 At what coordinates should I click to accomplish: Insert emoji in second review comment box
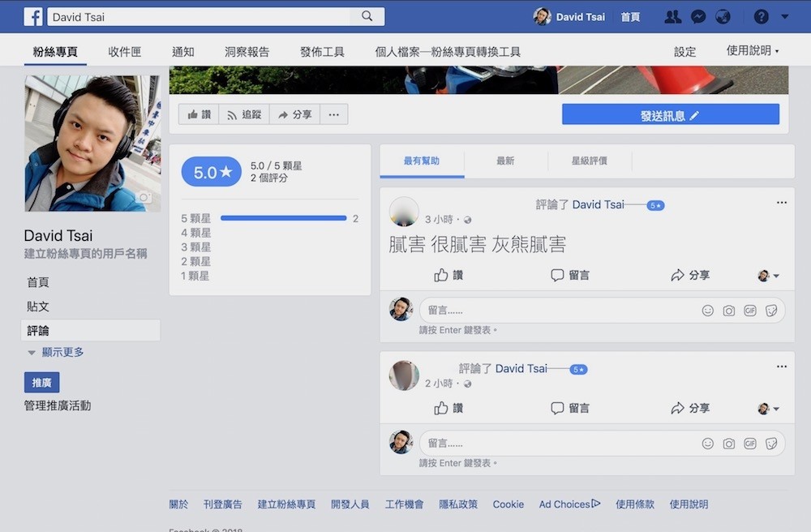707,444
